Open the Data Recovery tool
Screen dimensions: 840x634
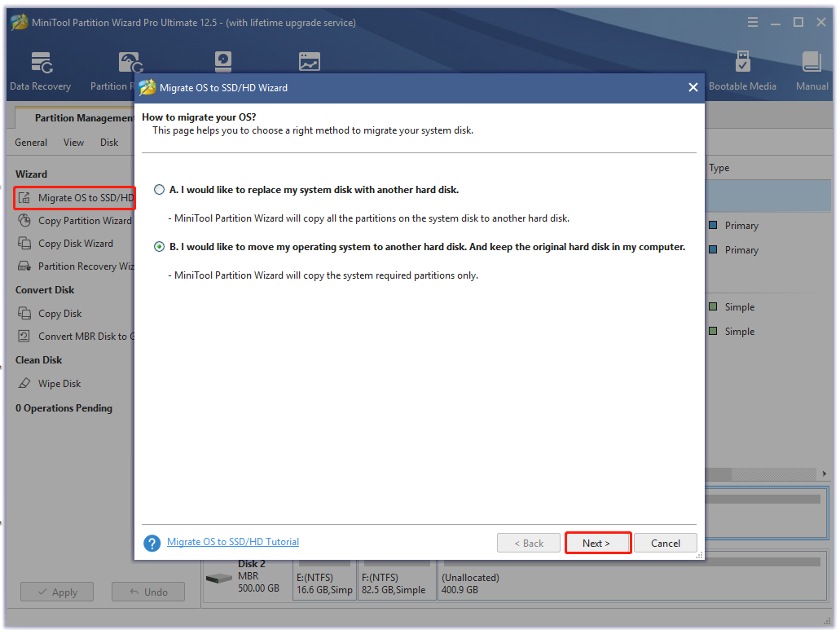coord(40,71)
